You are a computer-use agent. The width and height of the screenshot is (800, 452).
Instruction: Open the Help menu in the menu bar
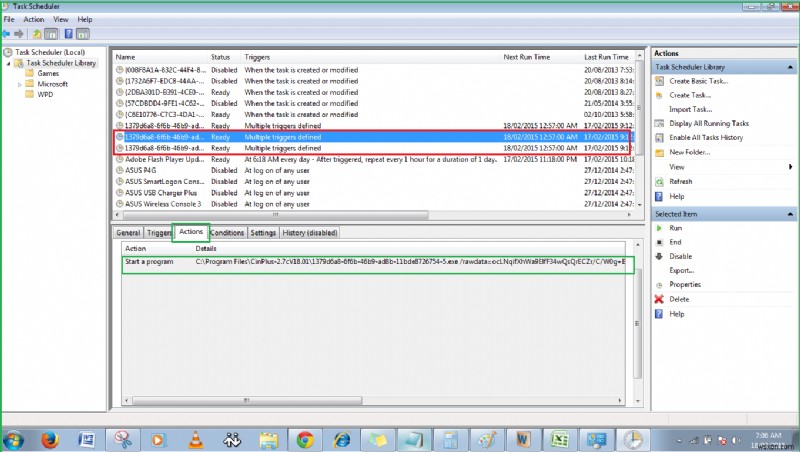click(x=85, y=19)
